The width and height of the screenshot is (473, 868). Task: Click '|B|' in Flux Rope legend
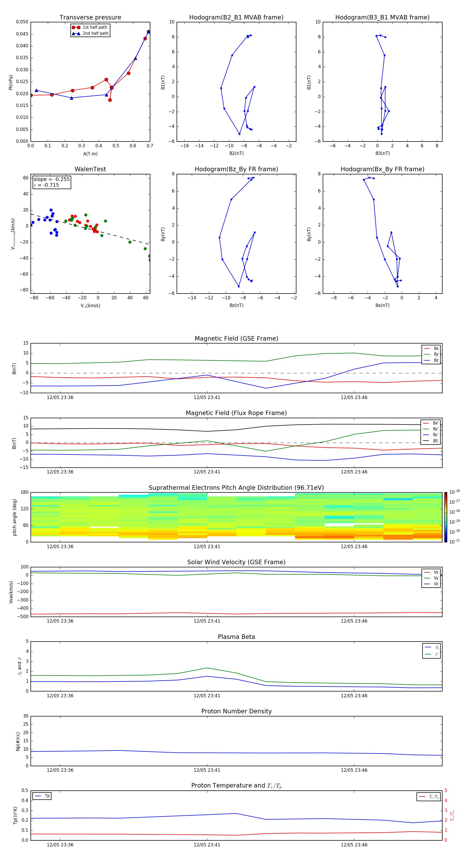tap(431, 441)
